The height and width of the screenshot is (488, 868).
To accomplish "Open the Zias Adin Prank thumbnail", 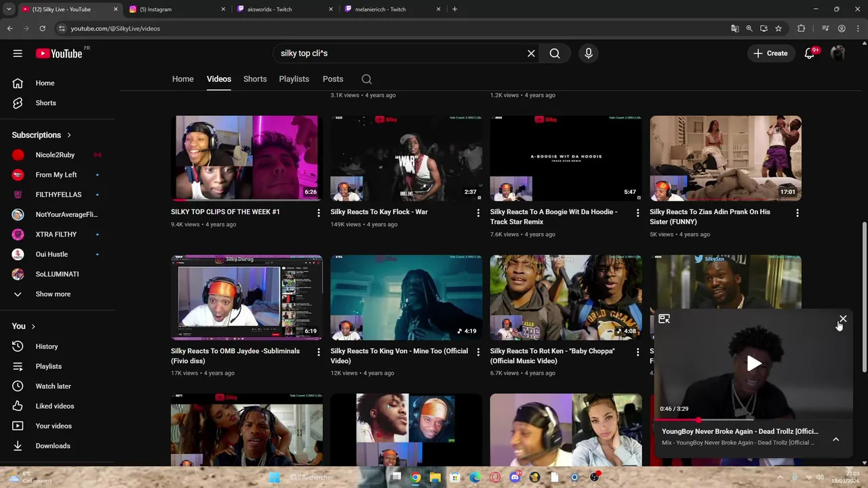I will (x=726, y=159).
